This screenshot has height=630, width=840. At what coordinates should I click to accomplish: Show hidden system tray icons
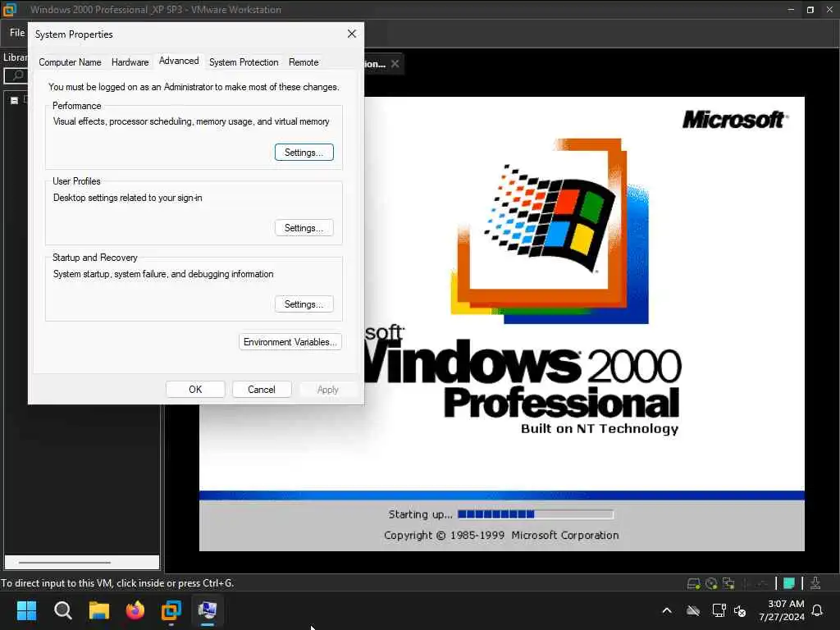pos(667,610)
